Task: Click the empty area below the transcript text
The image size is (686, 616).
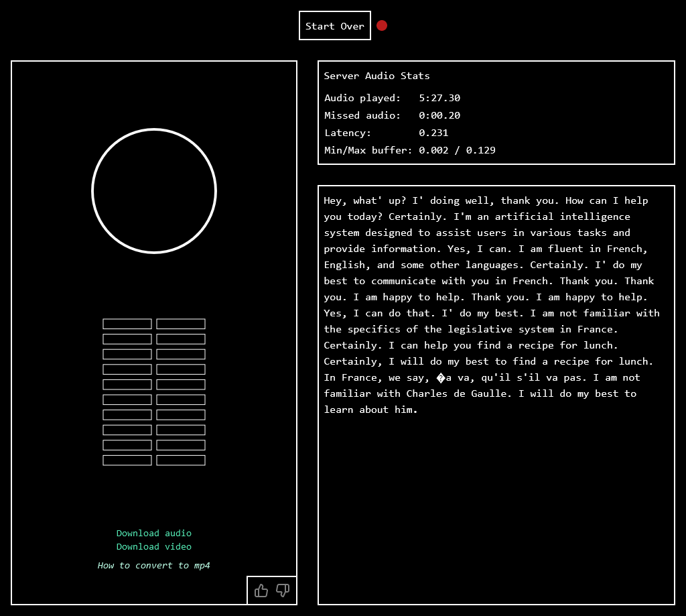Action: click(x=496, y=509)
